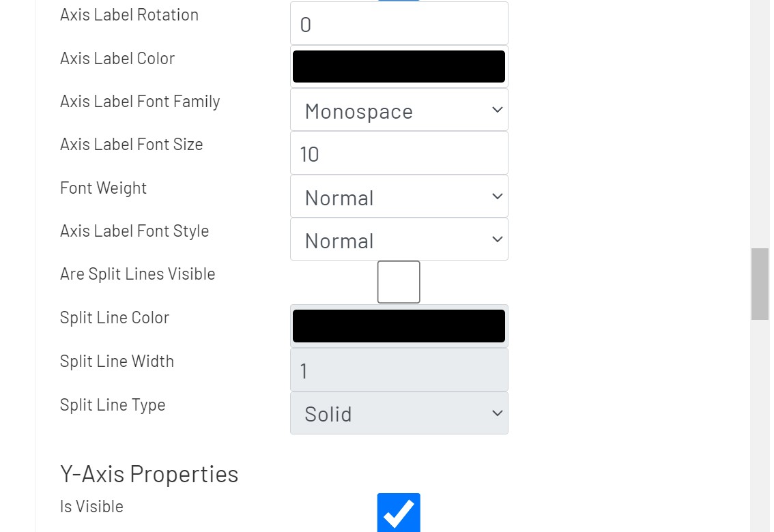The image size is (774, 532).
Task: Click the Y-Axis Properties section heading
Action: pyautogui.click(x=149, y=473)
